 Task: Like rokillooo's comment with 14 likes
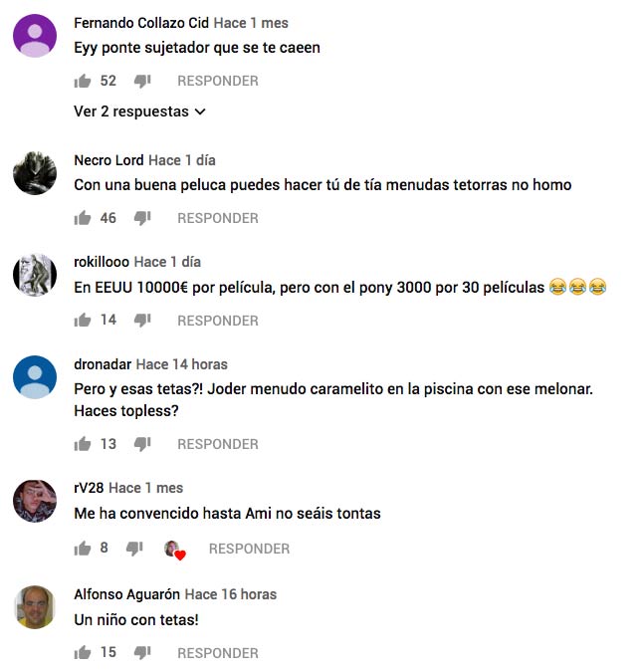tap(83, 321)
